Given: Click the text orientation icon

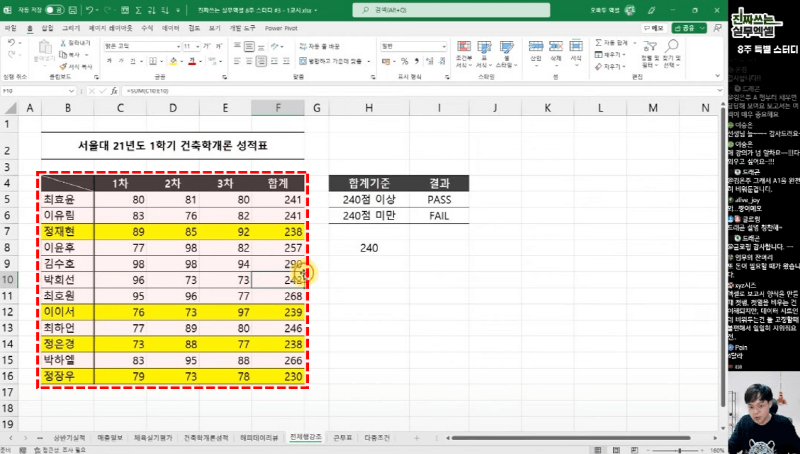Looking at the screenshot, I should pyautogui.click(x=275, y=46).
